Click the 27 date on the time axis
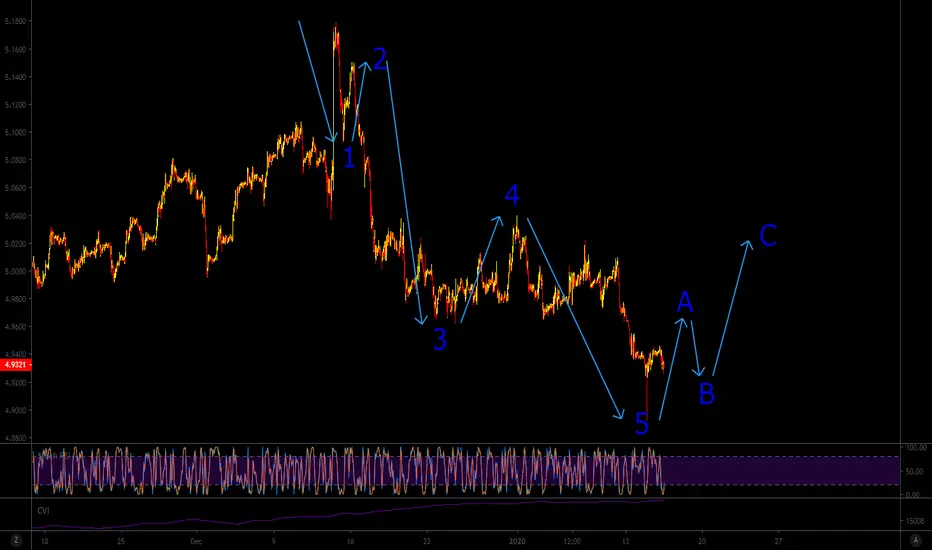Screen dimensions: 932x550 click(x=778, y=542)
